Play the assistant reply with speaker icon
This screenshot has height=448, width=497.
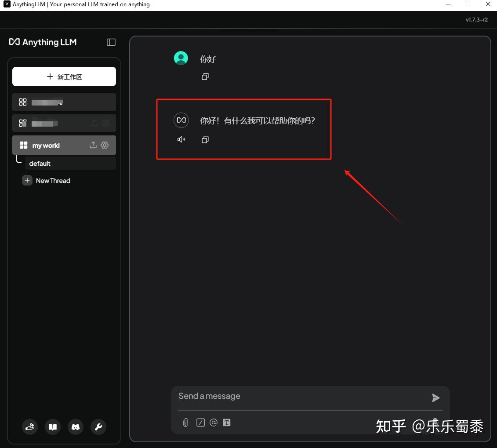point(181,139)
